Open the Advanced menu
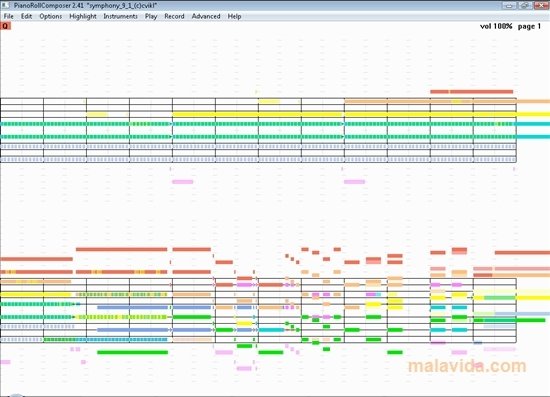550x397 pixels. [x=206, y=16]
